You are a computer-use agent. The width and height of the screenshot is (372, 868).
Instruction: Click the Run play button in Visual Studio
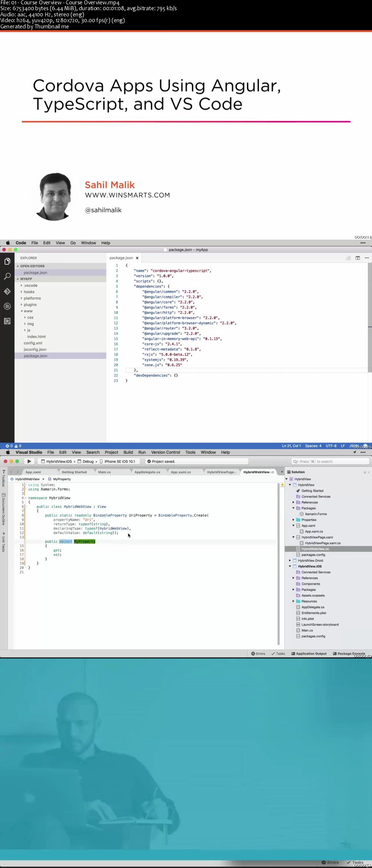click(x=29, y=461)
